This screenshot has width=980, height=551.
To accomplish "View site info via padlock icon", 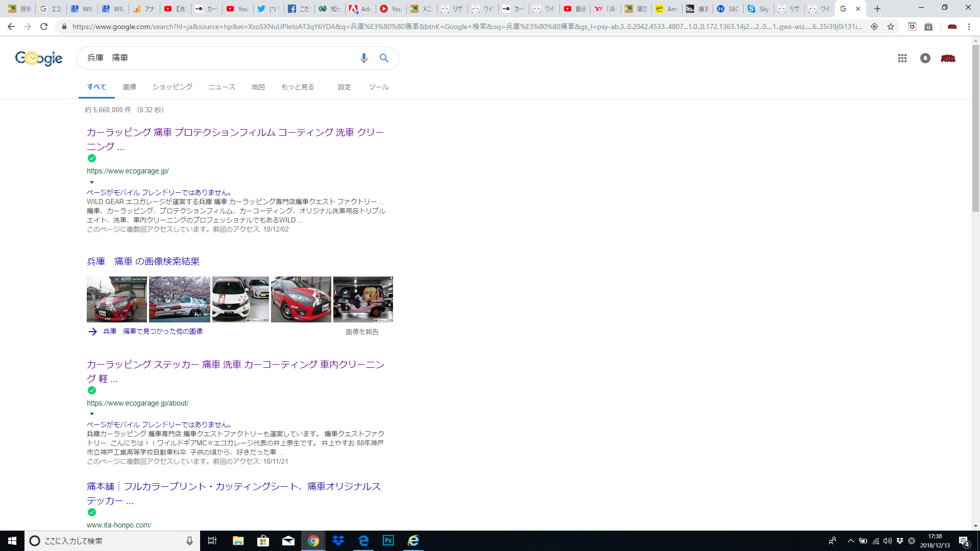I will [64, 27].
